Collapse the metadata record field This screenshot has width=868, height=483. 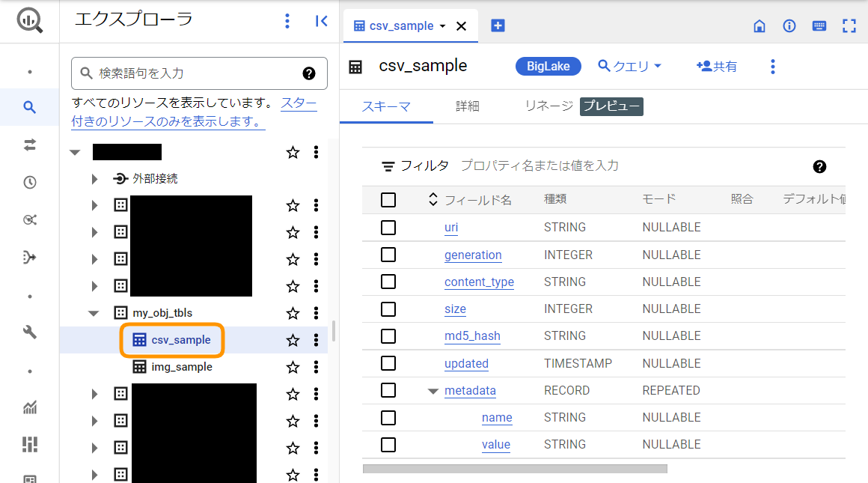(x=433, y=392)
